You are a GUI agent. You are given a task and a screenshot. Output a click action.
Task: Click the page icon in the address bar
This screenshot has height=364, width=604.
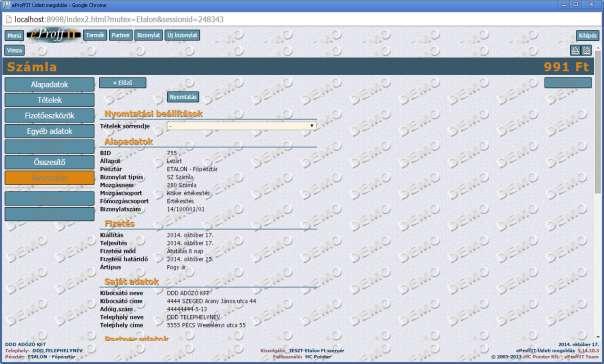[9, 19]
